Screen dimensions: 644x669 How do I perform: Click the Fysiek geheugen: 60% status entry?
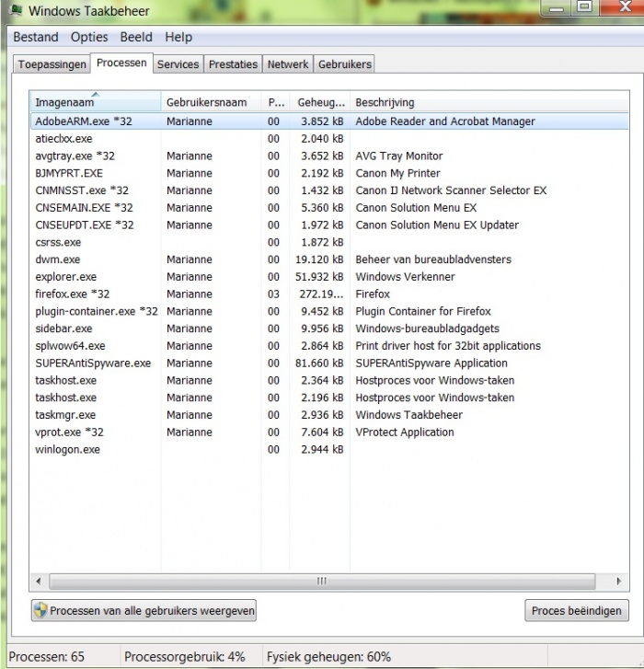pyautogui.click(x=328, y=657)
